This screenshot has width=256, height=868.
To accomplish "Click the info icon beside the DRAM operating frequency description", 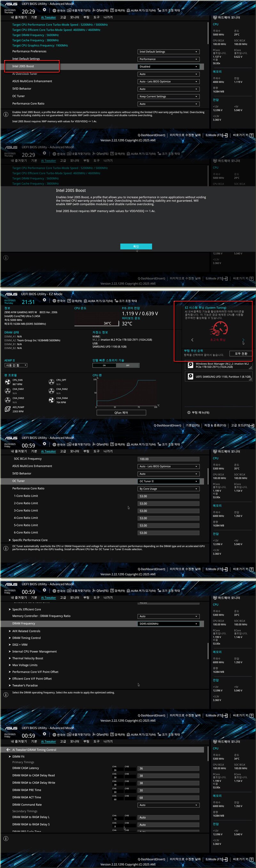I will [x=6, y=694].
